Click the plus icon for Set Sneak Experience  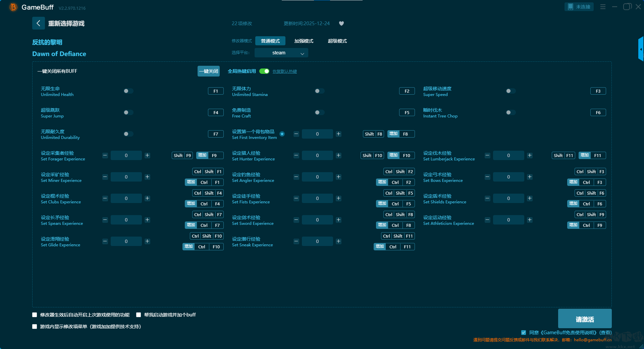[338, 241]
